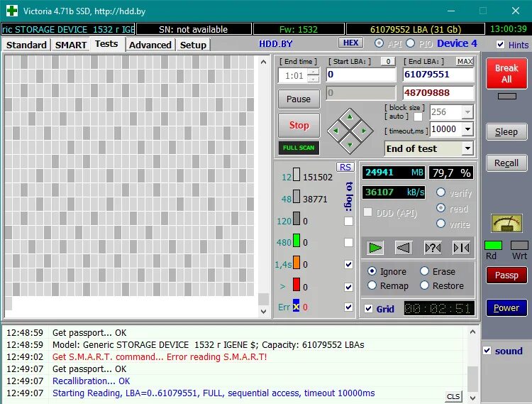Click the dark gray 120 ms block swatch
Viewport: 532px width, 404px height.
click(297, 218)
